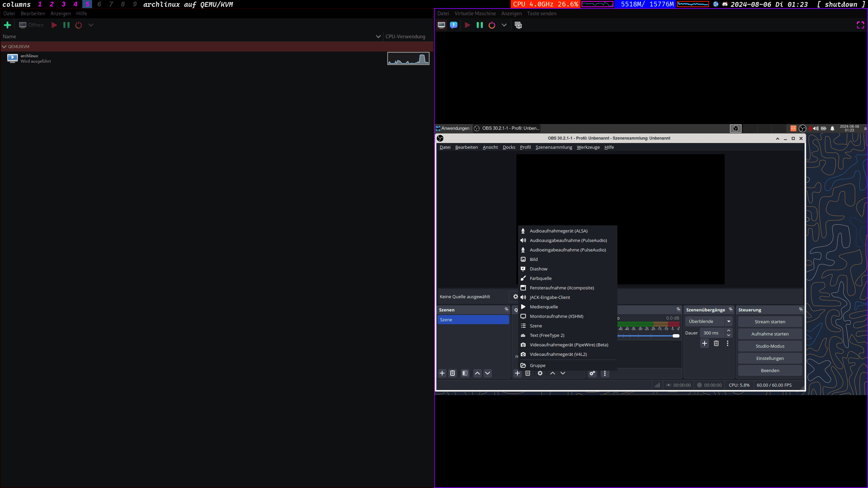This screenshot has width=868, height=488.
Task: Move source up with arrow icon
Action: click(x=553, y=373)
